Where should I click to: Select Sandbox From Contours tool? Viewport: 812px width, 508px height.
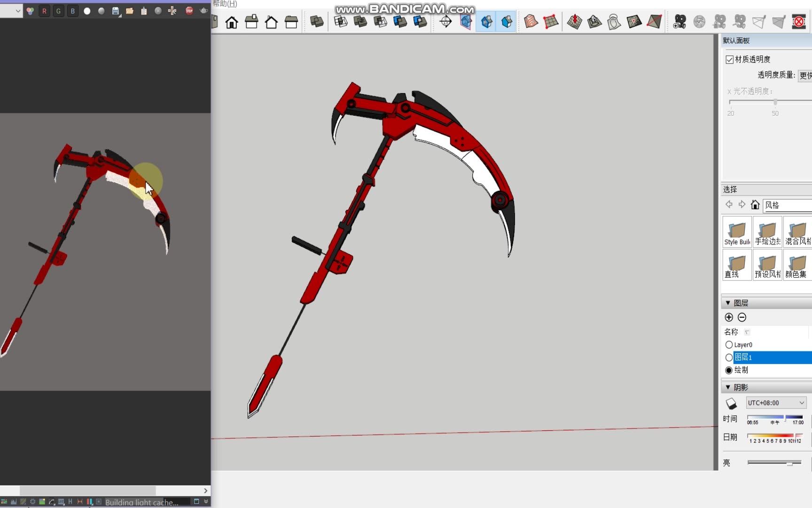531,22
